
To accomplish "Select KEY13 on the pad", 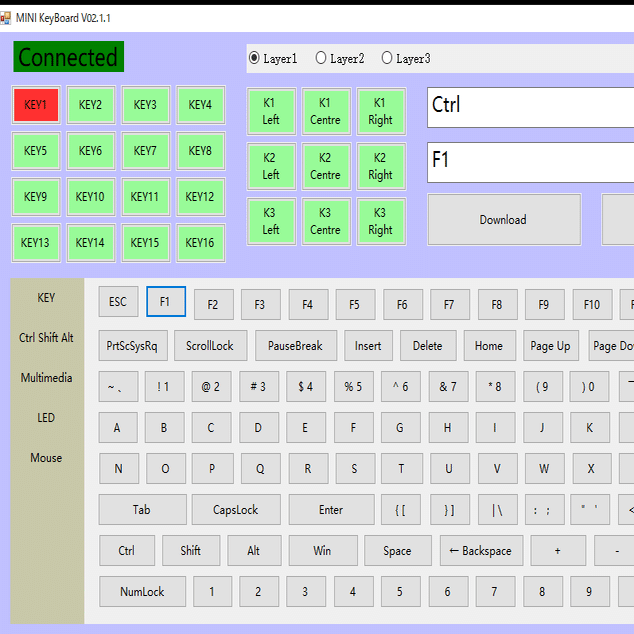I will pyautogui.click(x=36, y=243).
